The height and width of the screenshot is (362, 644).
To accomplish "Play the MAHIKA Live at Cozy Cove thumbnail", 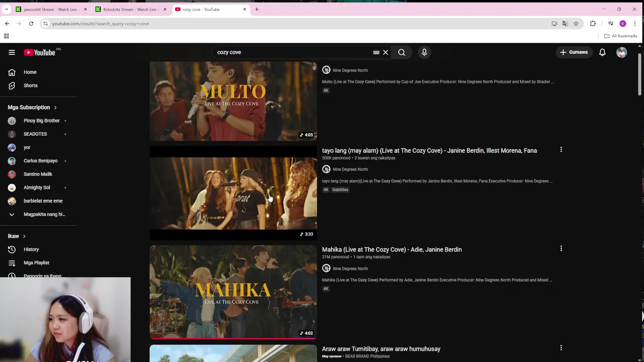I will point(233,292).
